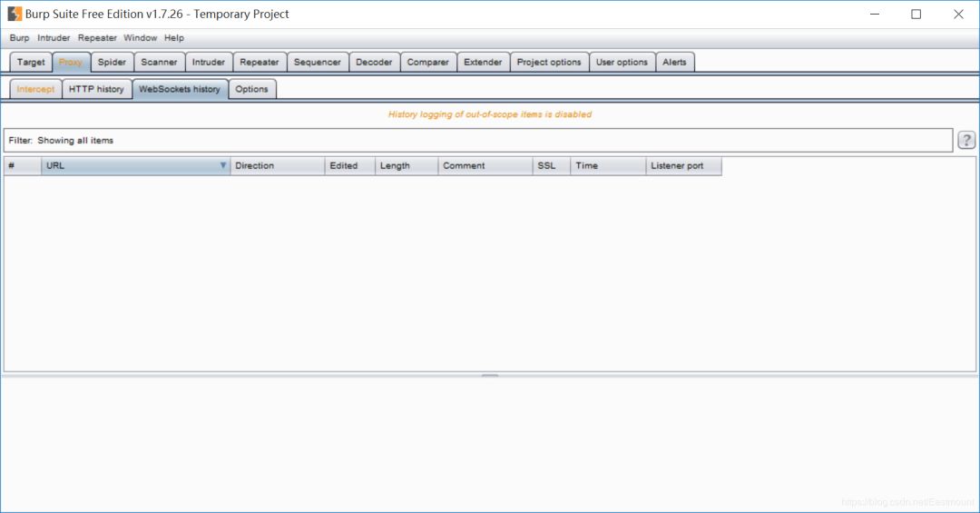Open the Intruder menu in menu bar

54,38
